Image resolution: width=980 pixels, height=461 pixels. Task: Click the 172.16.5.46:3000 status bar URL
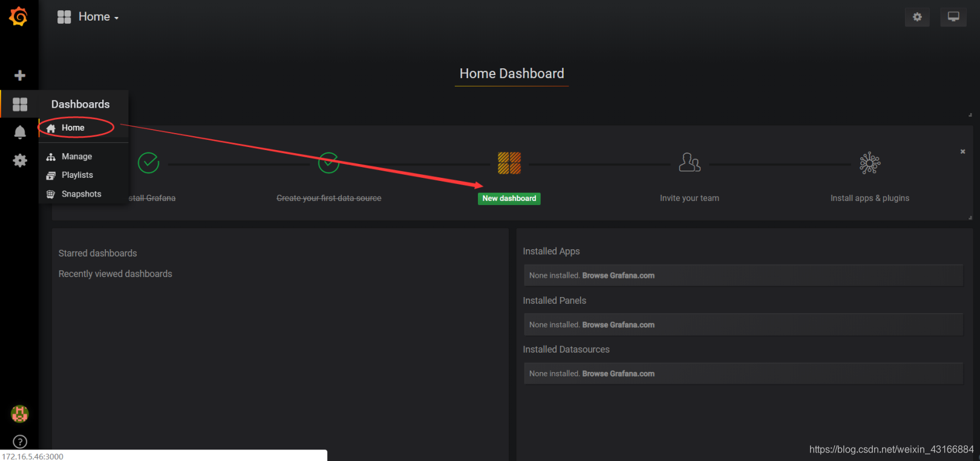[33, 457]
